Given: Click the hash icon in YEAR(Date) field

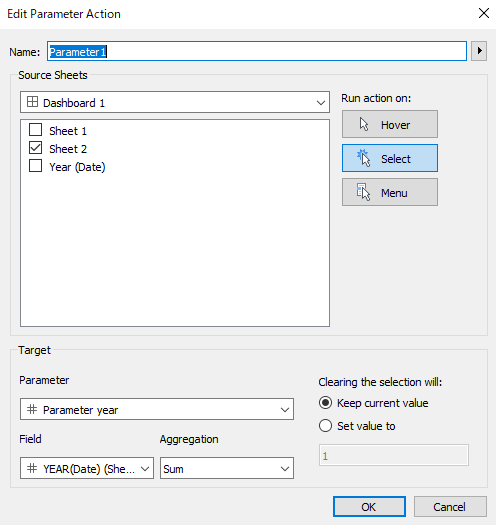Looking at the screenshot, I should point(32,468).
